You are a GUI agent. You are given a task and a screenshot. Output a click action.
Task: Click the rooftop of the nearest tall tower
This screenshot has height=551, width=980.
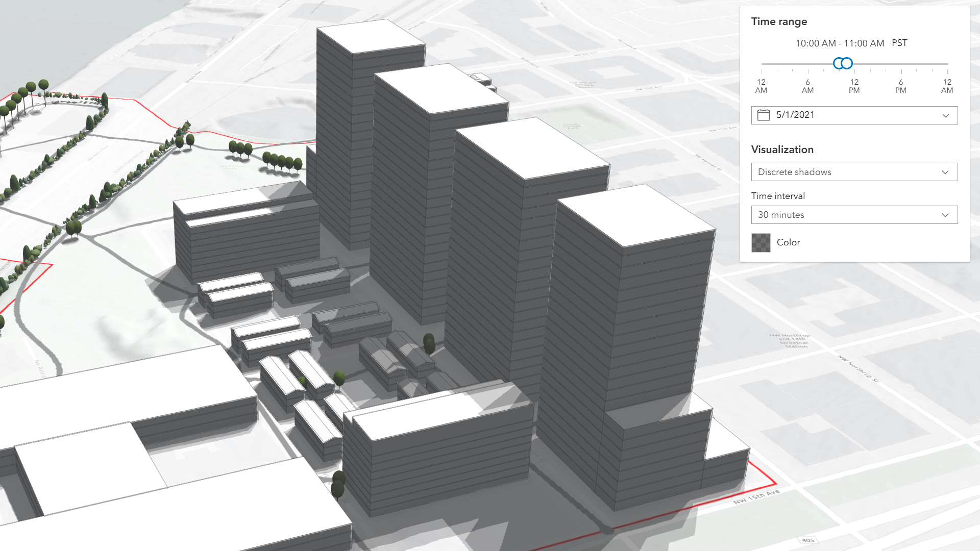click(x=635, y=214)
